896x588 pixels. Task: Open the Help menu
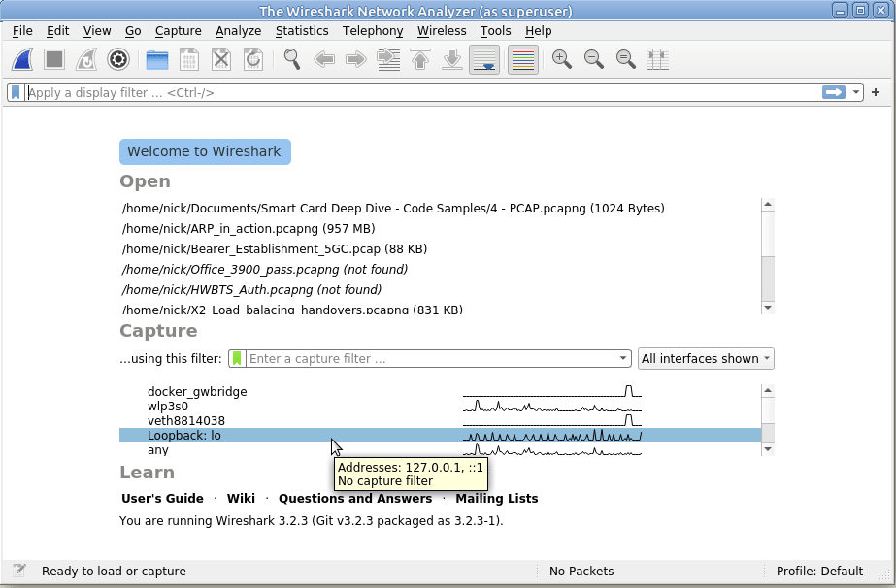[x=539, y=31]
